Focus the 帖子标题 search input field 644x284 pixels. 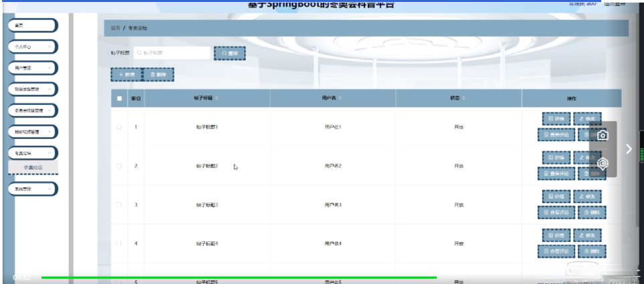coord(172,53)
